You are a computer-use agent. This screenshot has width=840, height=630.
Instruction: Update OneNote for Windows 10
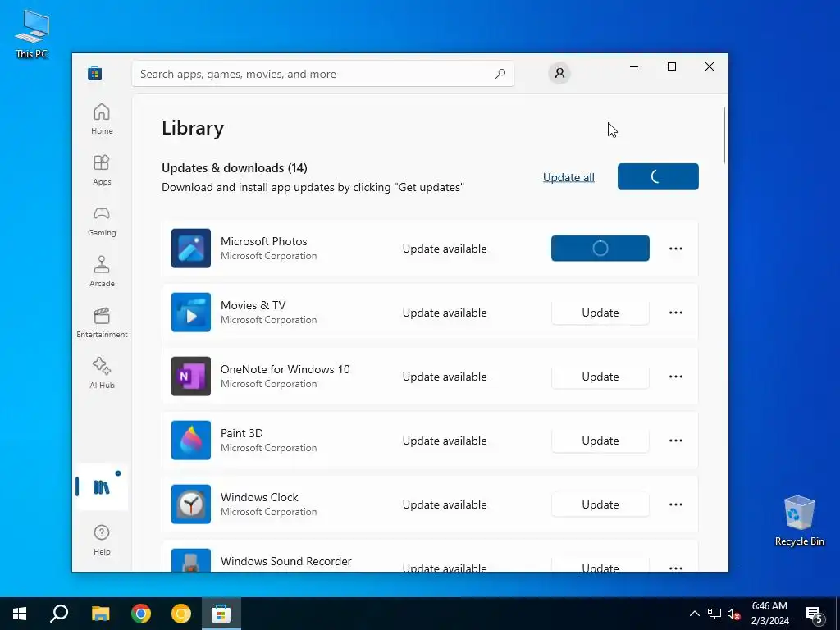600,377
